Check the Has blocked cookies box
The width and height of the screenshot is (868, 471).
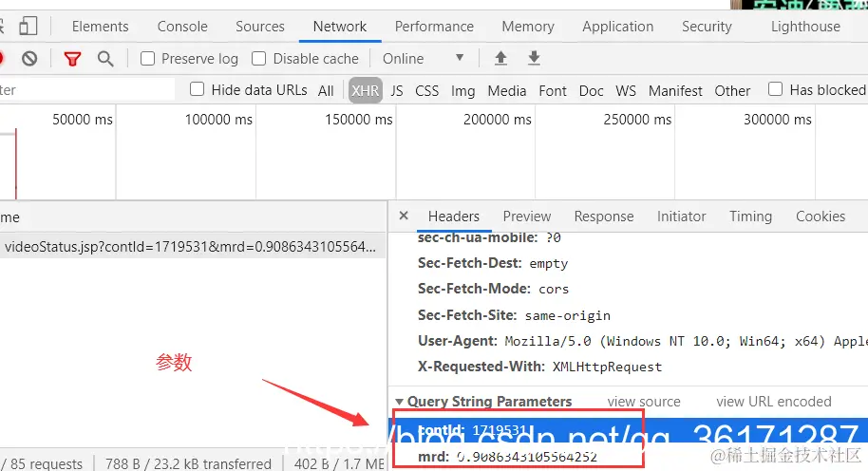[x=776, y=89]
